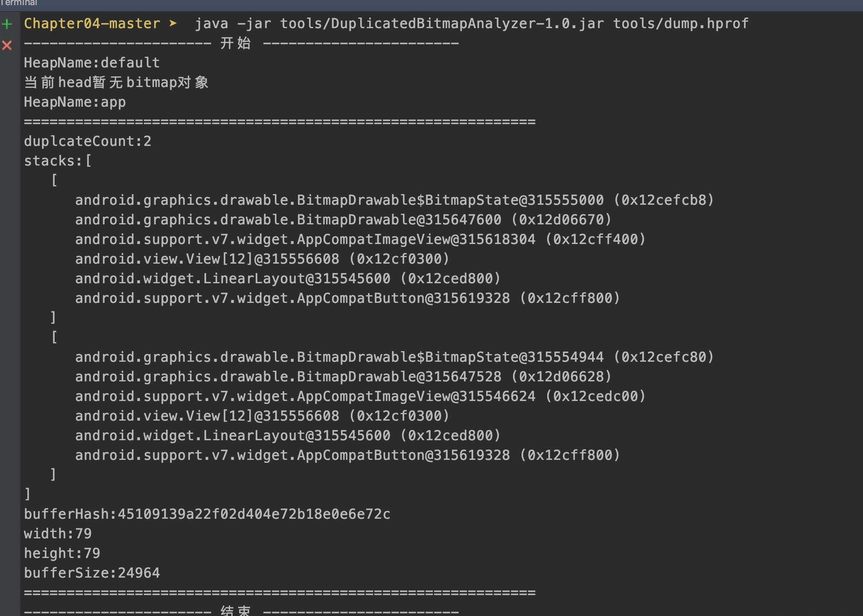Click the BitmapState@315554944 stack entry
Screen dimensions: 863x616
point(394,357)
